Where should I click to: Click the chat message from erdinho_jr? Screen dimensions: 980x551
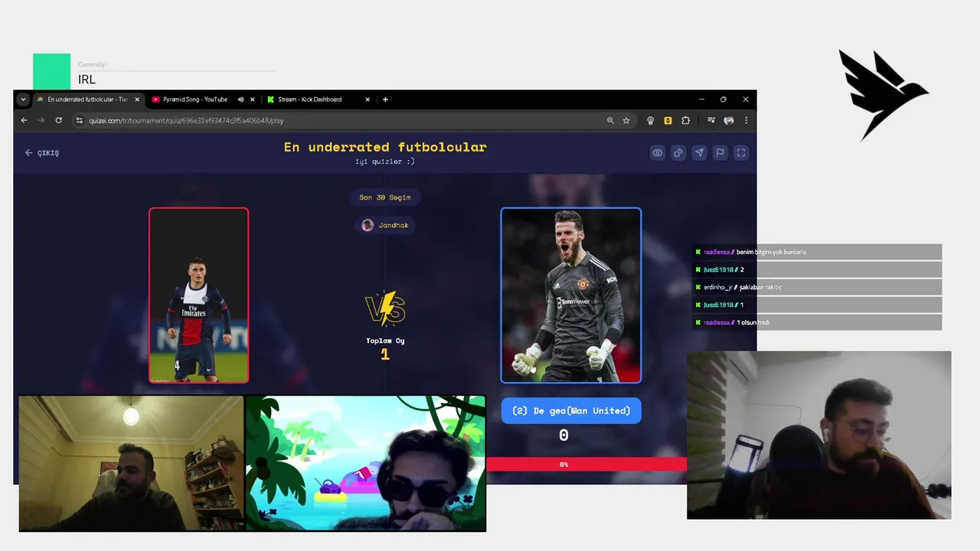[x=818, y=287]
